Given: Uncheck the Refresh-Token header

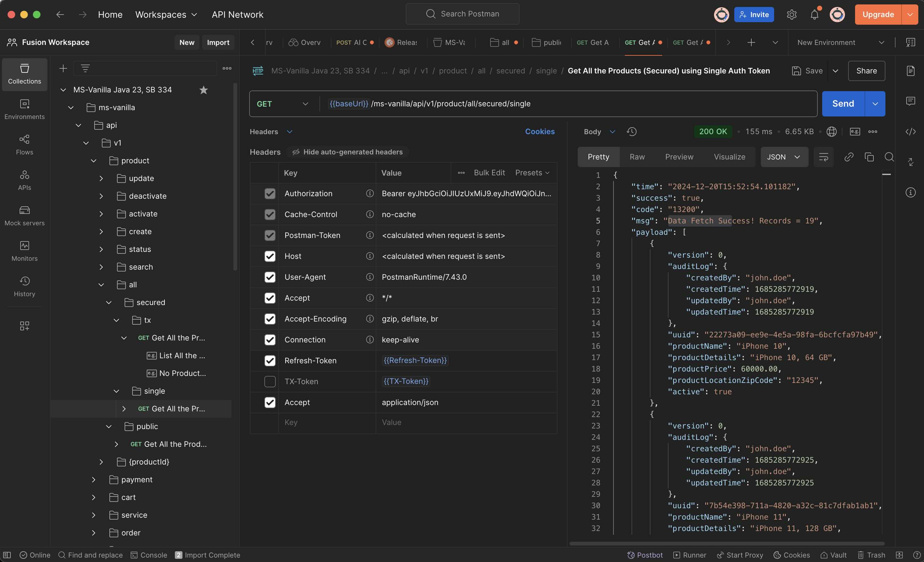Looking at the screenshot, I should (270, 360).
